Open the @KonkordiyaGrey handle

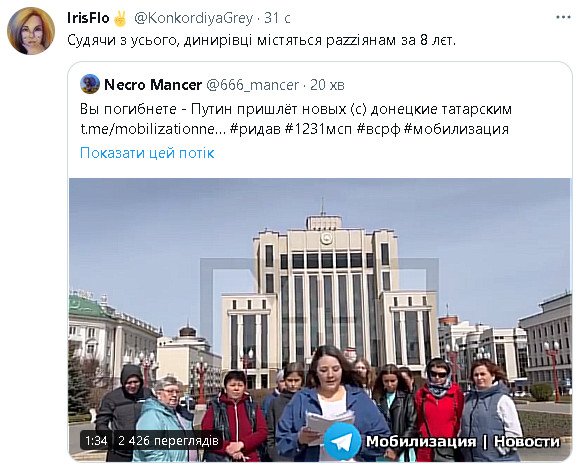tap(194, 18)
